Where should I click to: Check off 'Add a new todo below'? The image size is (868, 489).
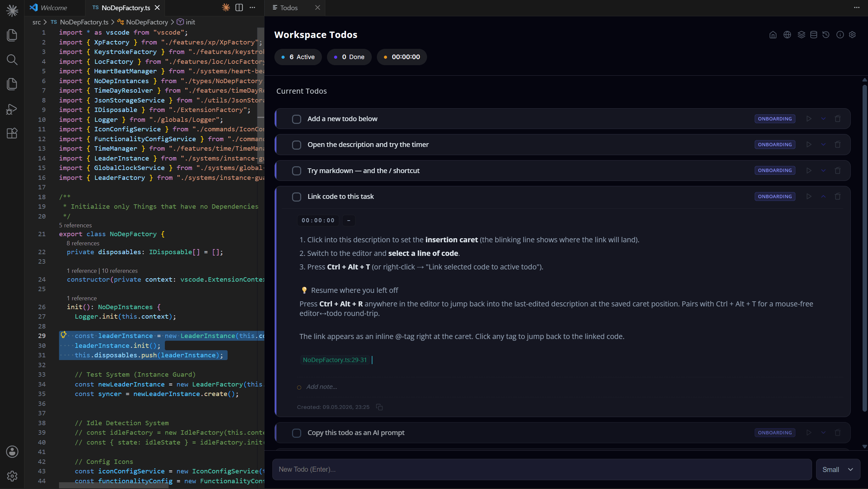click(x=296, y=119)
